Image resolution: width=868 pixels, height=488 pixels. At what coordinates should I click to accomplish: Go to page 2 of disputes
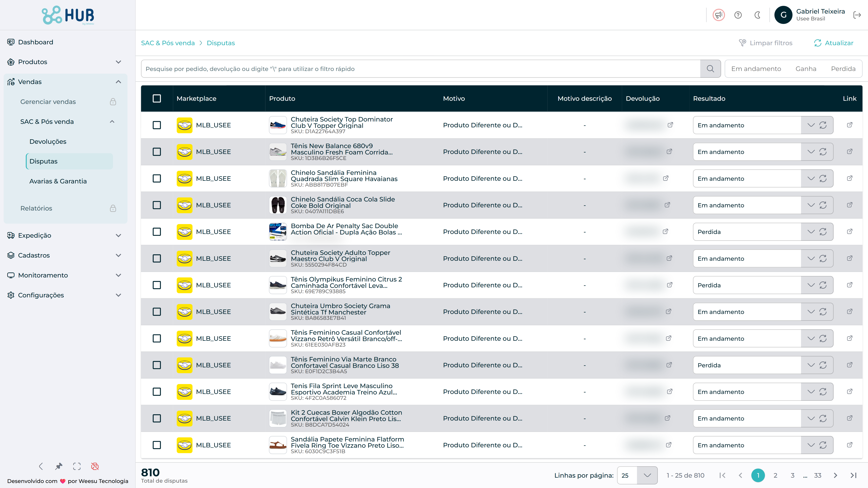pos(775,475)
